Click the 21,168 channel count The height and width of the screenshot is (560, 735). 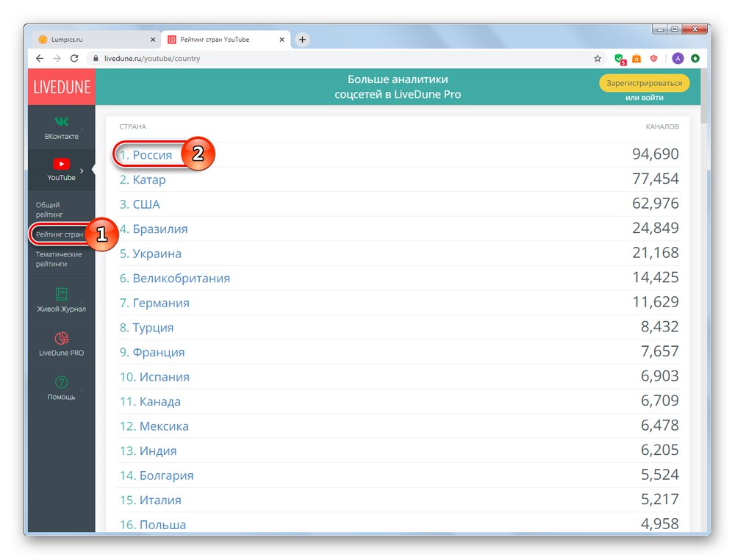coord(656,253)
